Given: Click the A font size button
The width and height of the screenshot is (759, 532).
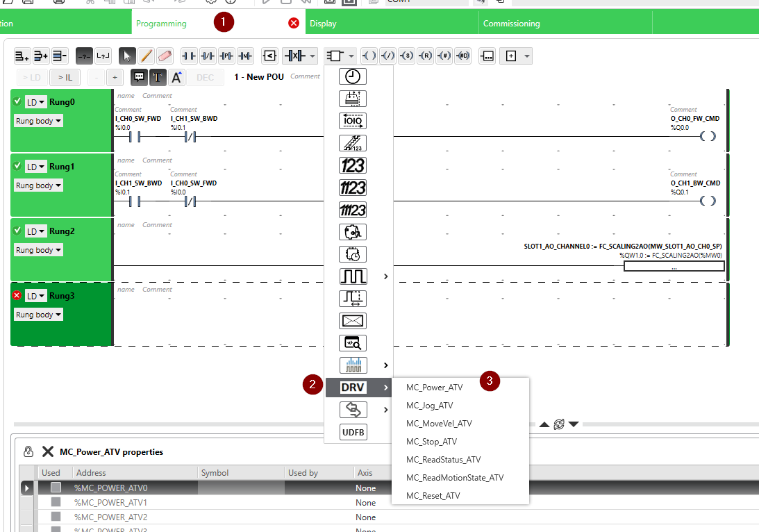Looking at the screenshot, I should [x=176, y=78].
